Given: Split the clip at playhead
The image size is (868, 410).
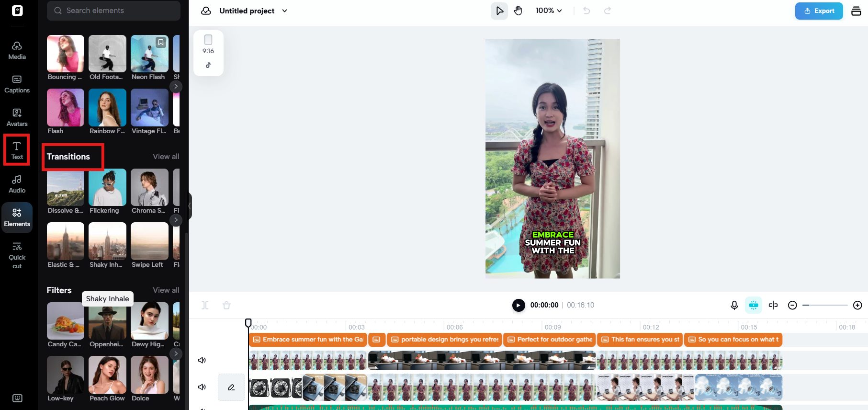Looking at the screenshot, I should point(205,305).
